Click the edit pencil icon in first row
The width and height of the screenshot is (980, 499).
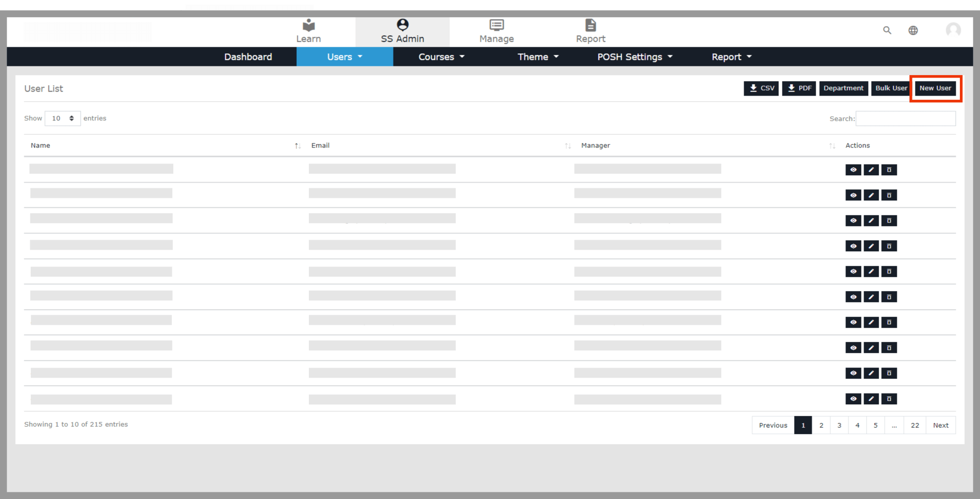tap(871, 170)
